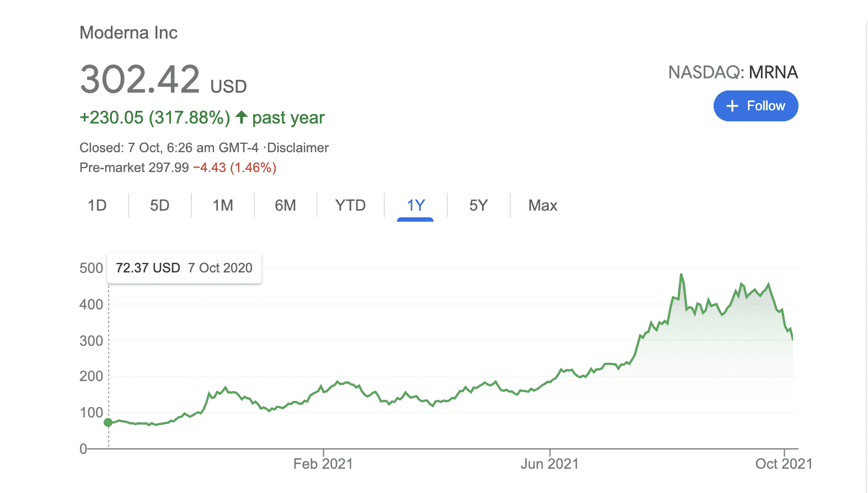Click the plus icon inside Follow button
The image size is (868, 493).
pos(732,106)
